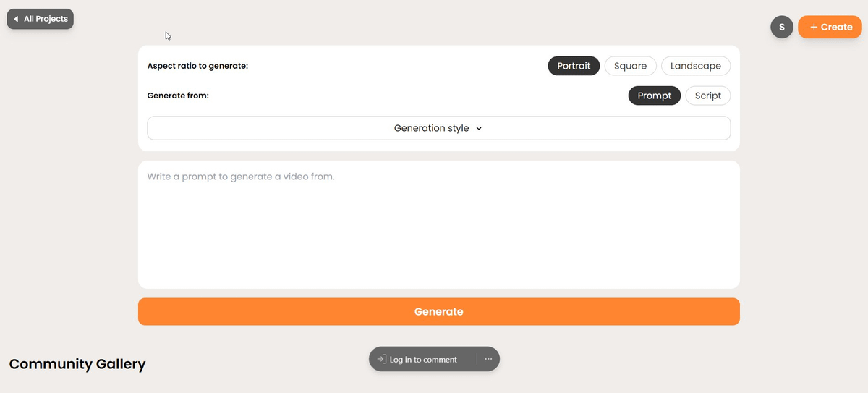Screen dimensions: 868x393
Task: Select Portrait aspect ratio
Action: 574,66
